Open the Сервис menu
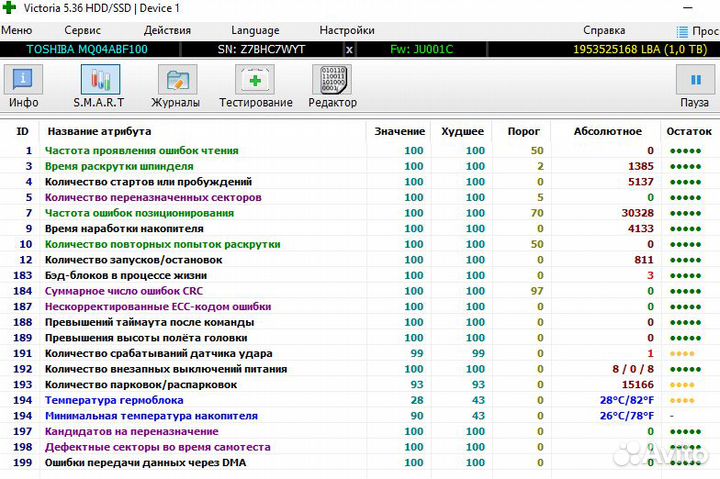Image resolution: width=720 pixels, height=479 pixels. [82, 31]
